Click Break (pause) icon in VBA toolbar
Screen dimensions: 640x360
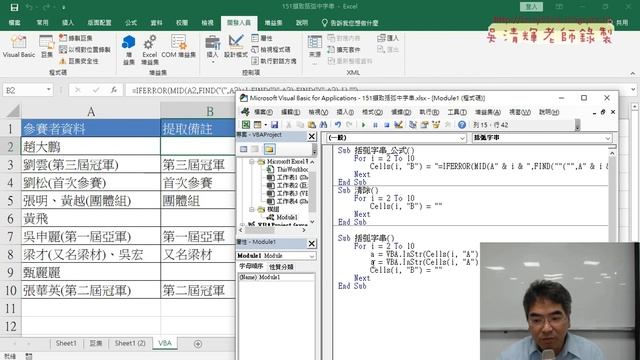(x=375, y=124)
